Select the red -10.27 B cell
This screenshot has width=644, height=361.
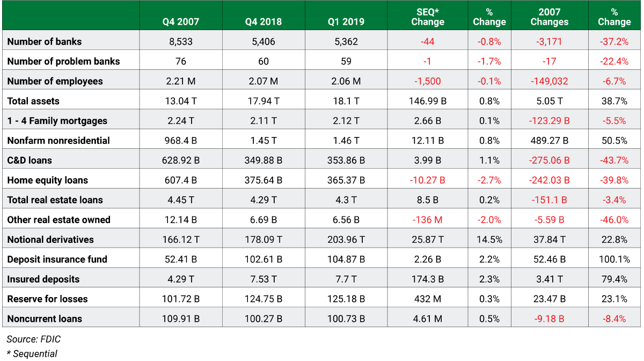[427, 180]
